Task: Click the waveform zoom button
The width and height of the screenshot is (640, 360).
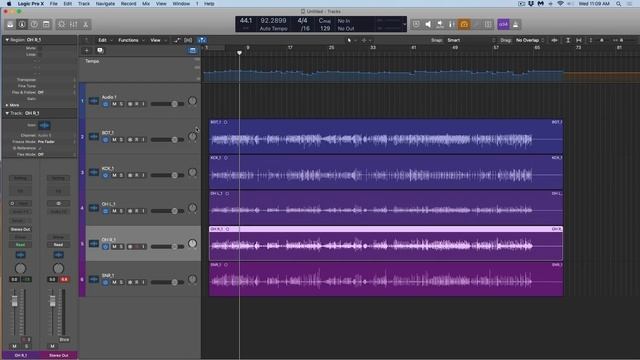Action: coord(554,40)
